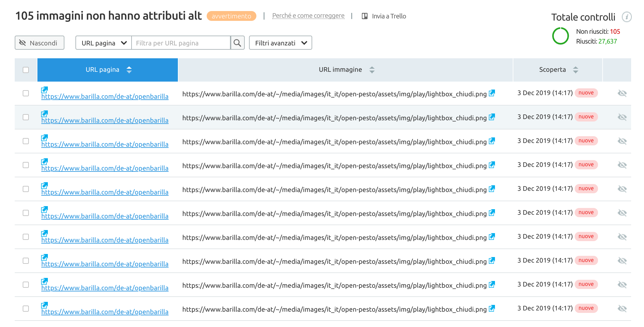This screenshot has width=644, height=327.
Task: Sort by URL immagine using header sort arrows
Action: [x=372, y=70]
